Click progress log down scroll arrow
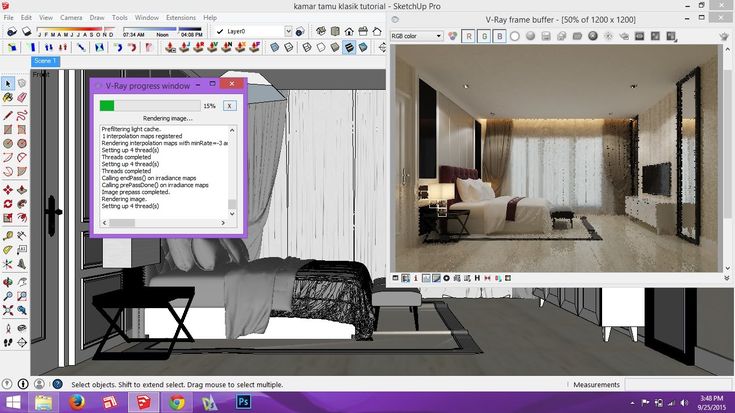 (232, 214)
